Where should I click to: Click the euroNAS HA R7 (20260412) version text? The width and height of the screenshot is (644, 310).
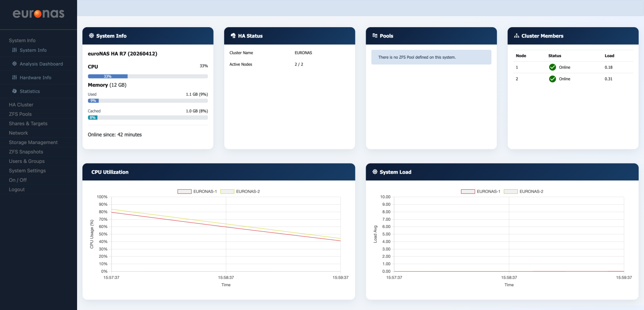click(123, 54)
